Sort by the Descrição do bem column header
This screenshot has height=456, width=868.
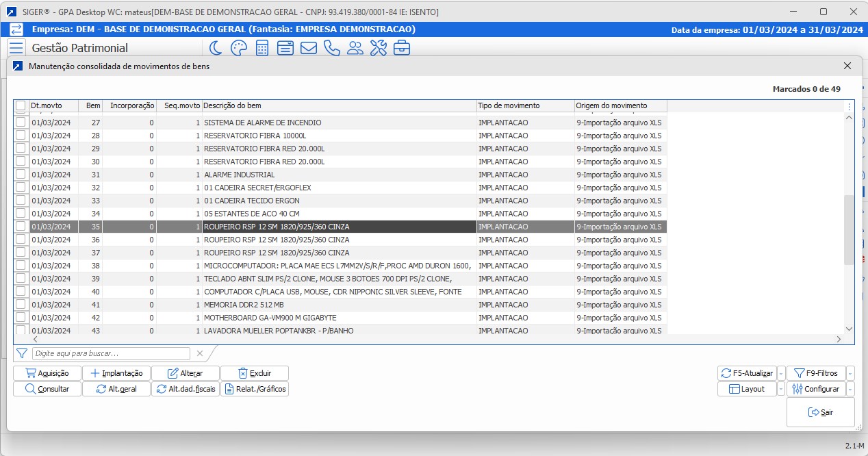(339, 105)
